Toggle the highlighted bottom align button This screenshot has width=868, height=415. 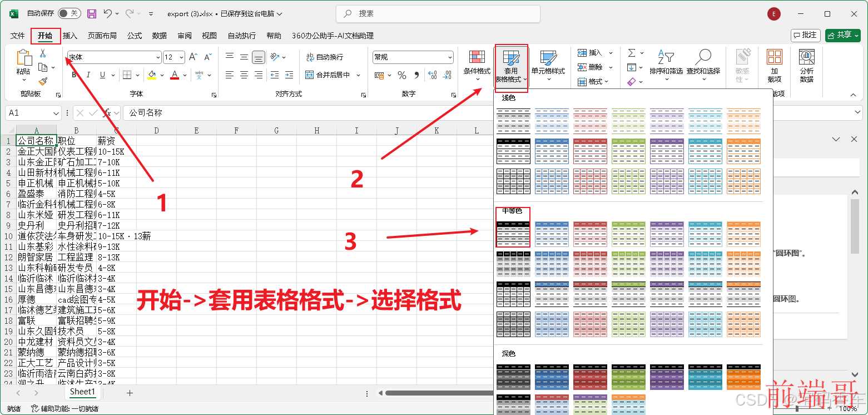[259, 57]
